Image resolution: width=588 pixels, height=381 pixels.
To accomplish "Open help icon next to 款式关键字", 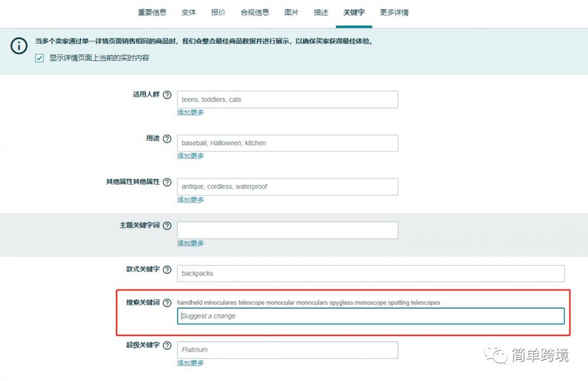I will (x=167, y=270).
